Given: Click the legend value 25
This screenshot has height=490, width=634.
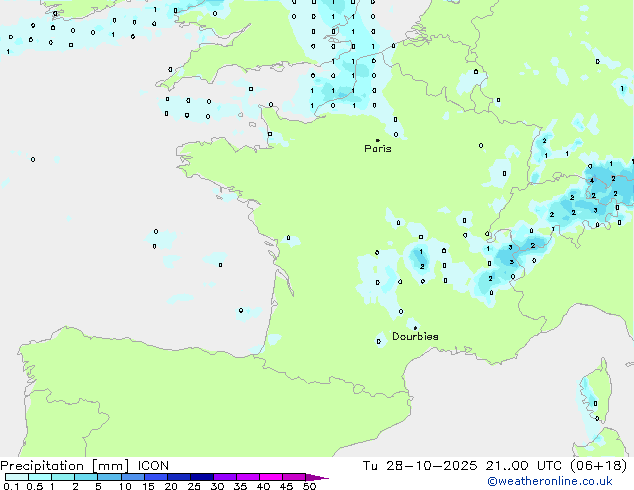Looking at the screenshot, I should tap(194, 486).
